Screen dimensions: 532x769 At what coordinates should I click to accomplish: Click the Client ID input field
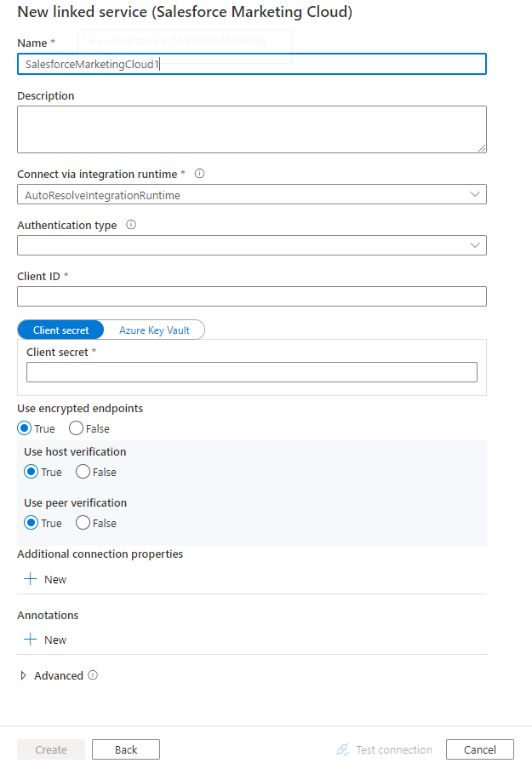tap(252, 296)
